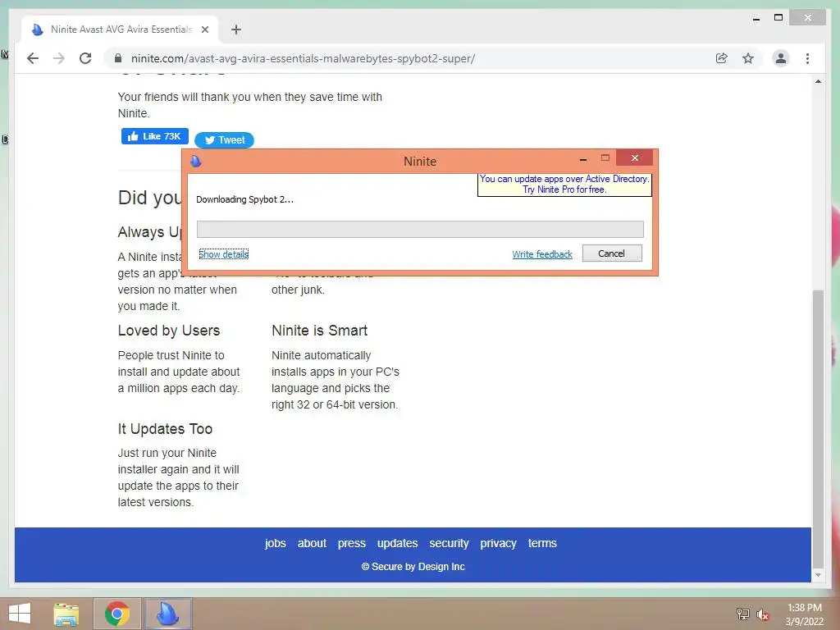840x630 pixels.
Task: Open the security footer link
Action: 449,543
